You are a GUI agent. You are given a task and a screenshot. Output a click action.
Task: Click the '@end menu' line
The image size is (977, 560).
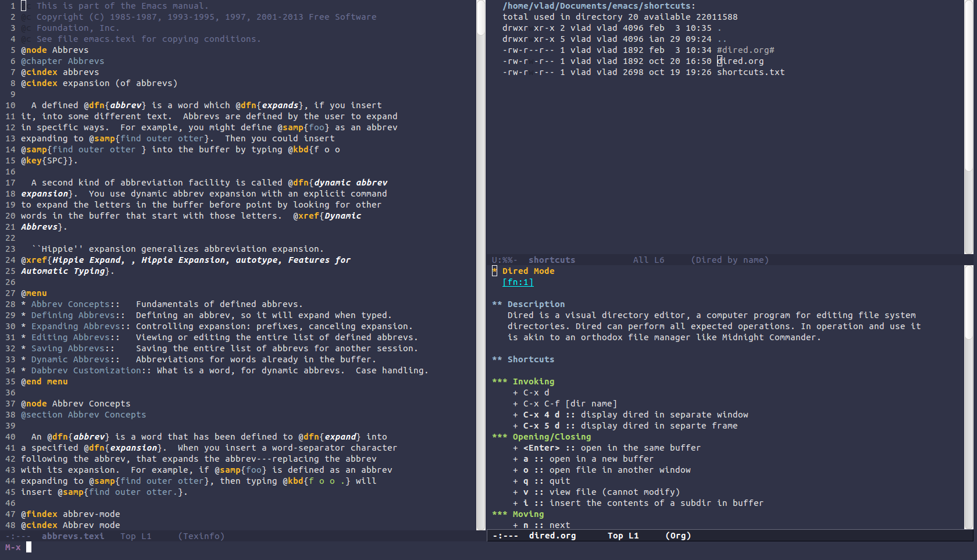click(44, 381)
